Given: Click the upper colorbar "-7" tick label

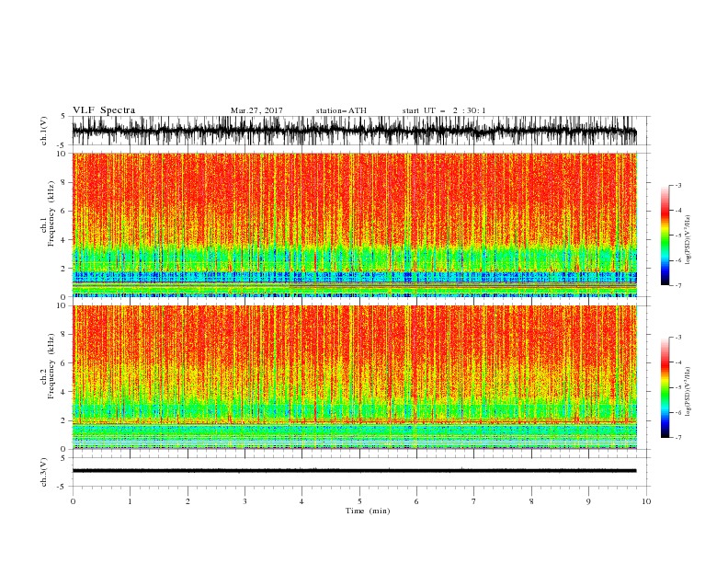Looking at the screenshot, I should click(677, 285).
